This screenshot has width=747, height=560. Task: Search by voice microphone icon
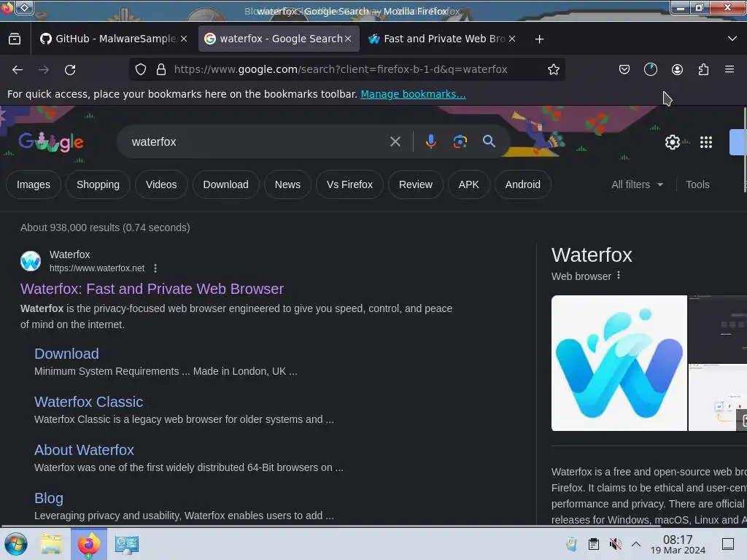[x=430, y=141]
